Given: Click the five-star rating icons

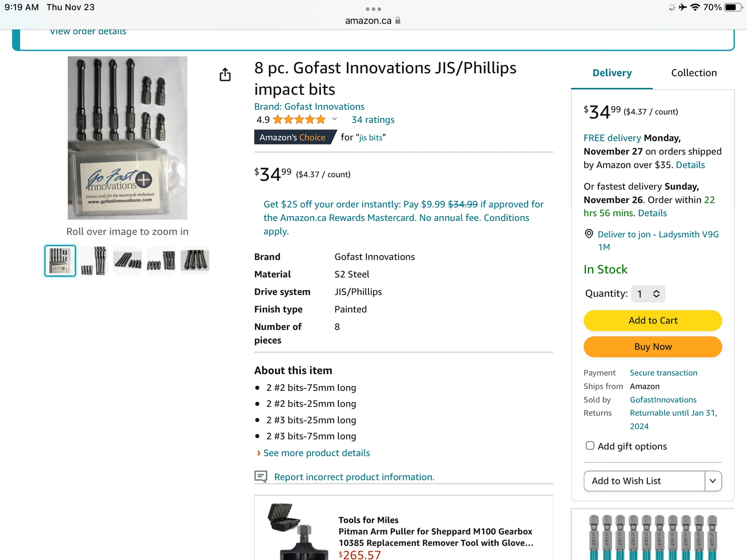Looking at the screenshot, I should pyautogui.click(x=299, y=120).
